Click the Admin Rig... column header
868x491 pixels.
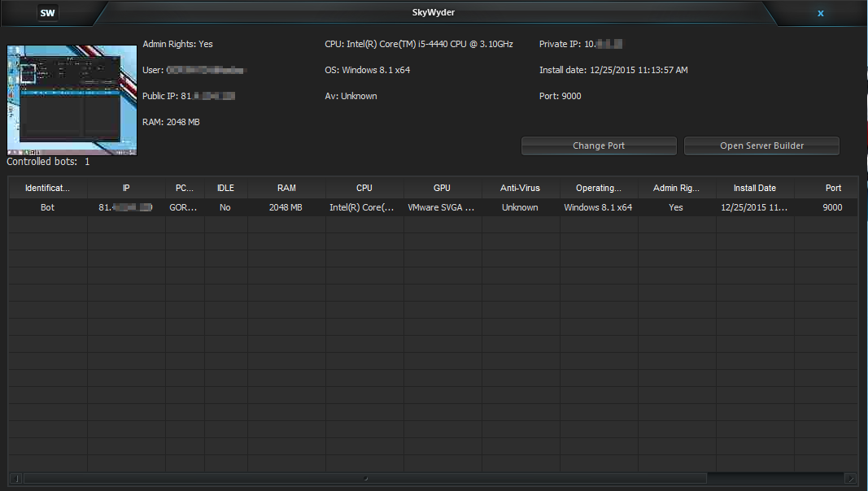coord(676,188)
